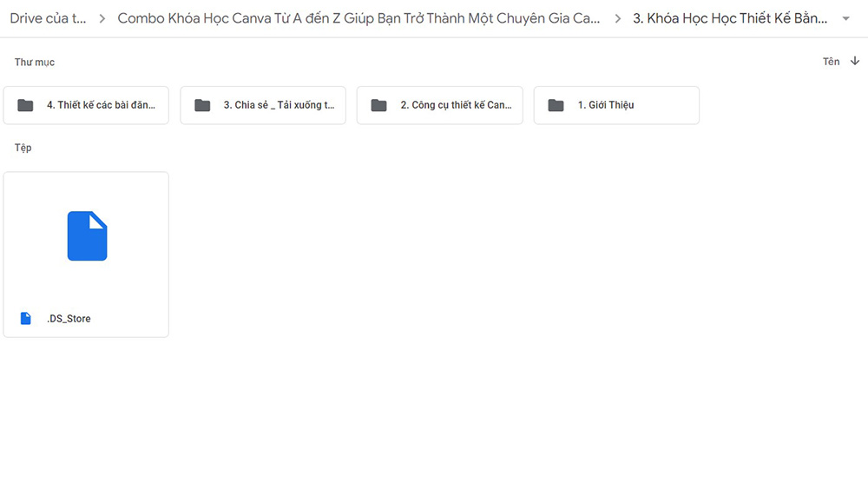This screenshot has height=490, width=868.
Task: Click the folder icon of '4. Thiết kế các bài đăn...'
Action: click(25, 105)
